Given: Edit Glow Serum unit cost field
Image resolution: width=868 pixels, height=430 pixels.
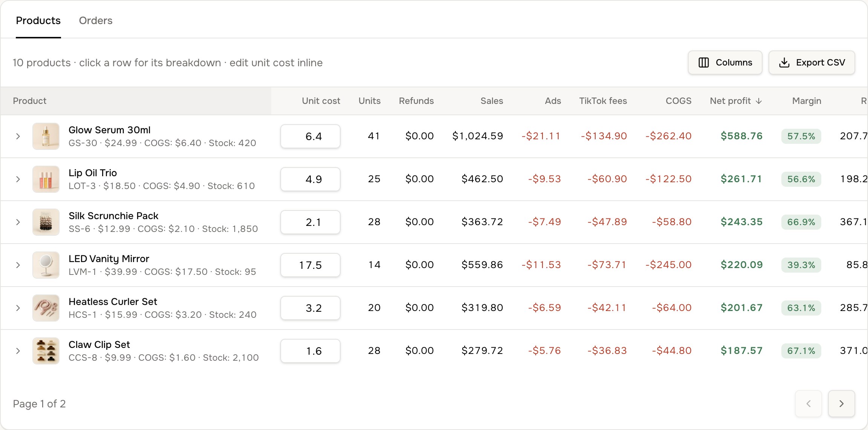Looking at the screenshot, I should pos(310,136).
